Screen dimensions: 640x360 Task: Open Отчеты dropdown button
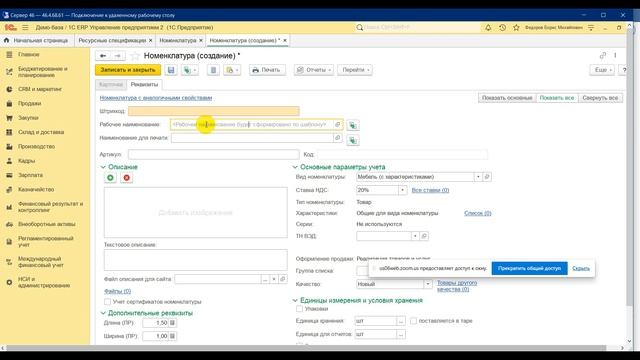313,70
